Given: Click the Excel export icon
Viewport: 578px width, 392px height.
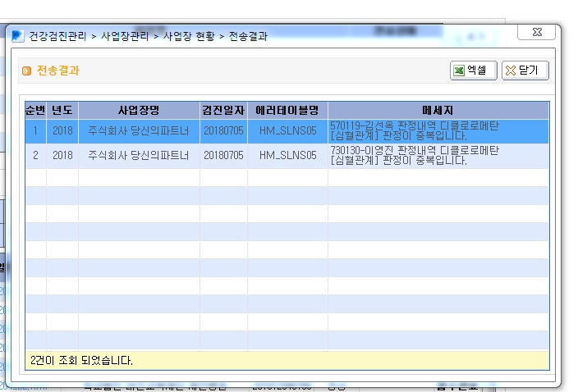Looking at the screenshot, I should click(459, 71).
